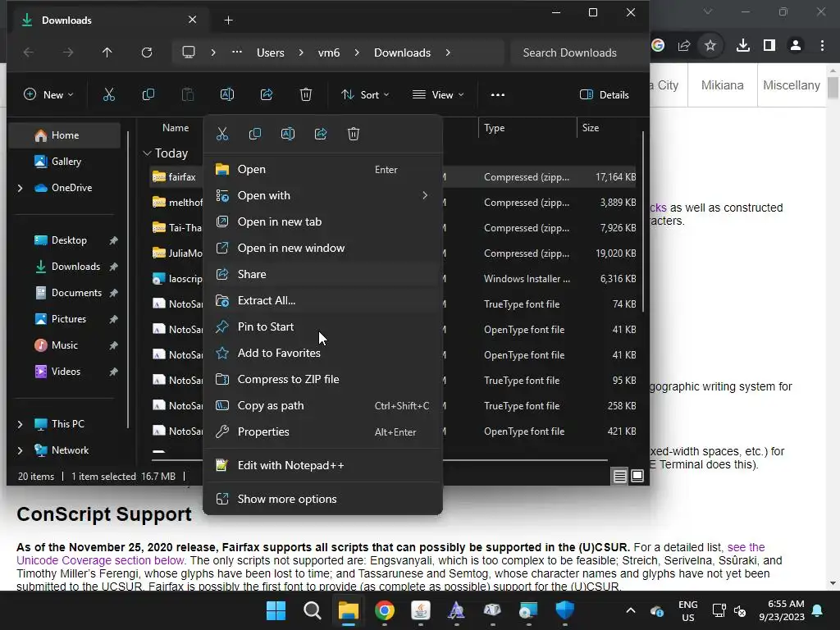Expand Network in navigation pane
840x630 pixels.
pyautogui.click(x=21, y=450)
